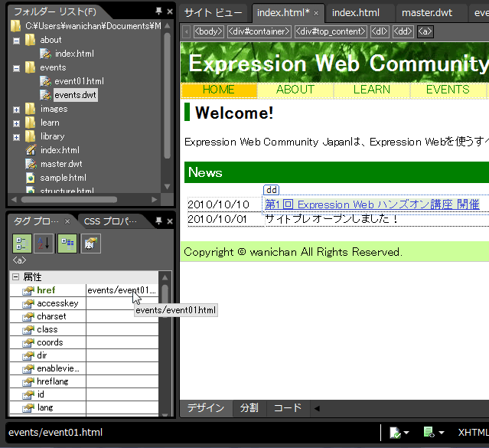Close the tag properties panel group
This screenshot has width=489, height=448.
tap(170, 221)
